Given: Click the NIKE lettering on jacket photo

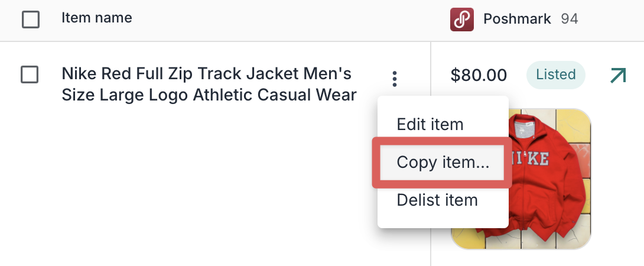Looking at the screenshot, I should pos(538,158).
